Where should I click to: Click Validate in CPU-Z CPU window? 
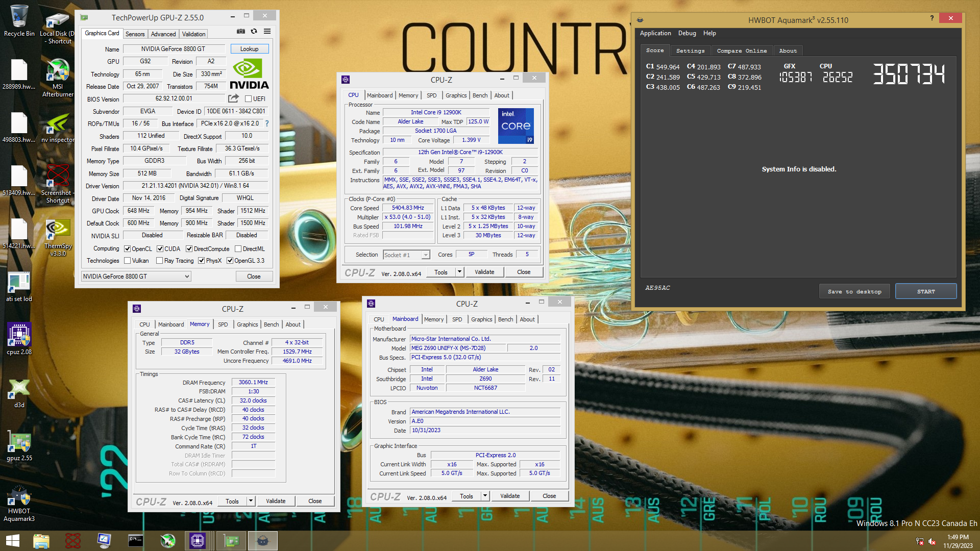coord(484,272)
